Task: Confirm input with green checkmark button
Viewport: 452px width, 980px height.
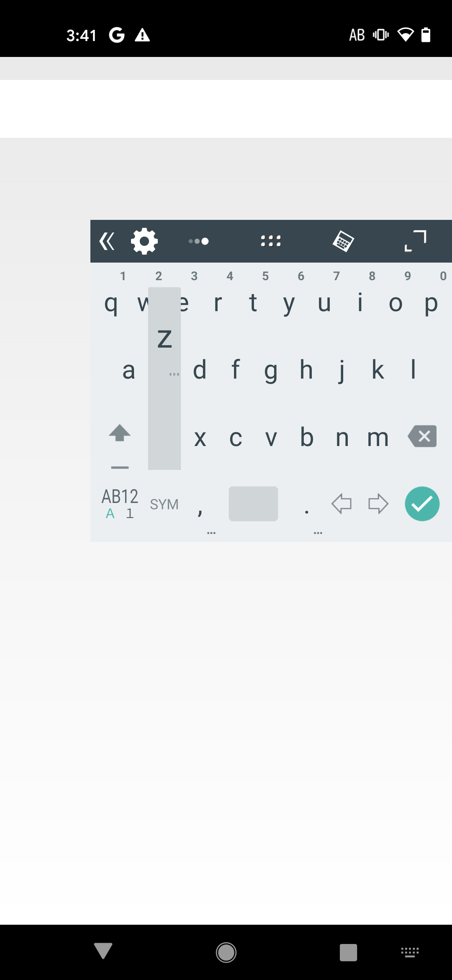Action: click(422, 504)
